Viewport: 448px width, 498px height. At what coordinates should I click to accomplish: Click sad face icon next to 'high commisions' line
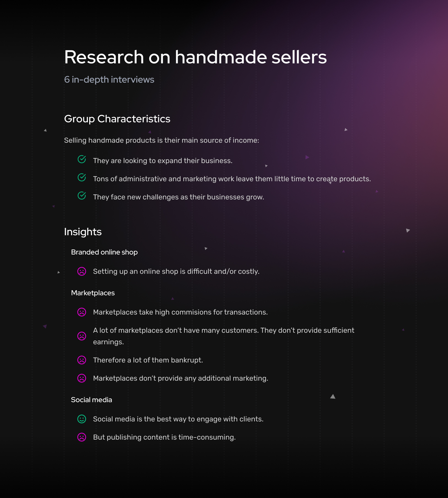point(82,312)
